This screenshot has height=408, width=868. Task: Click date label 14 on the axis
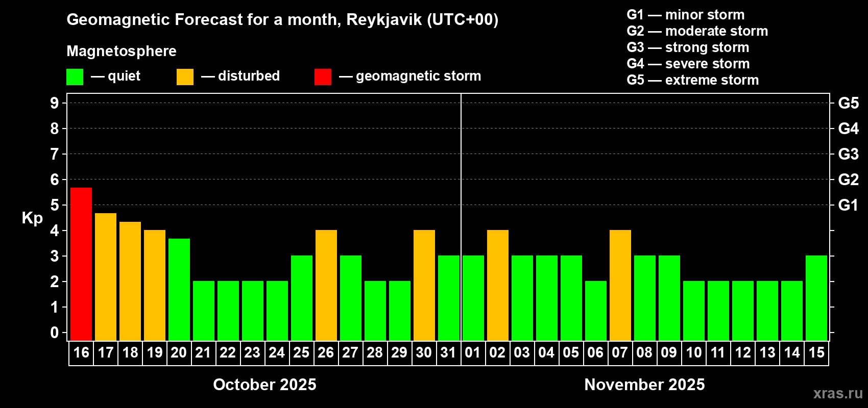(792, 352)
